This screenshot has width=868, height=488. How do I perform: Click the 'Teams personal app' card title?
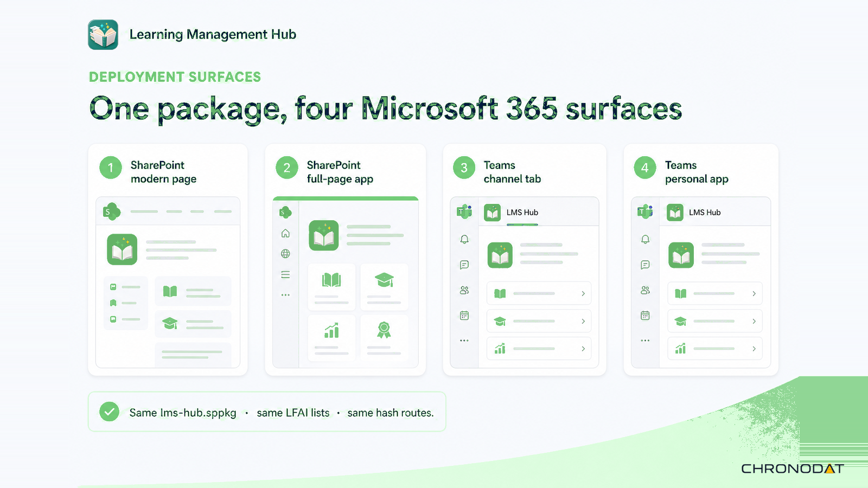[697, 172]
